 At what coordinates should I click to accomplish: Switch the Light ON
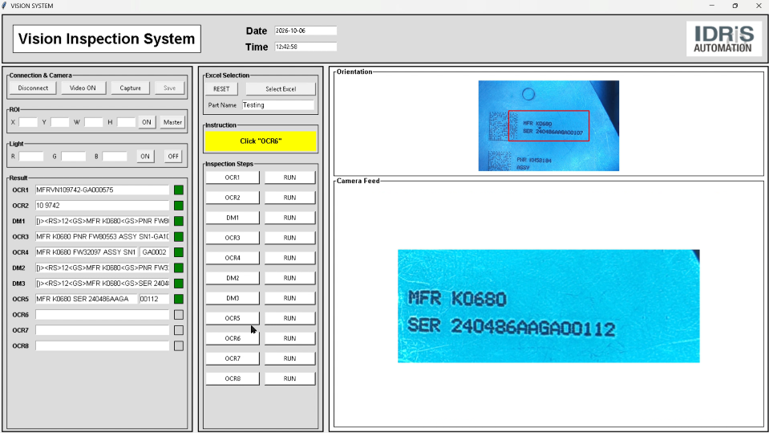(x=145, y=156)
